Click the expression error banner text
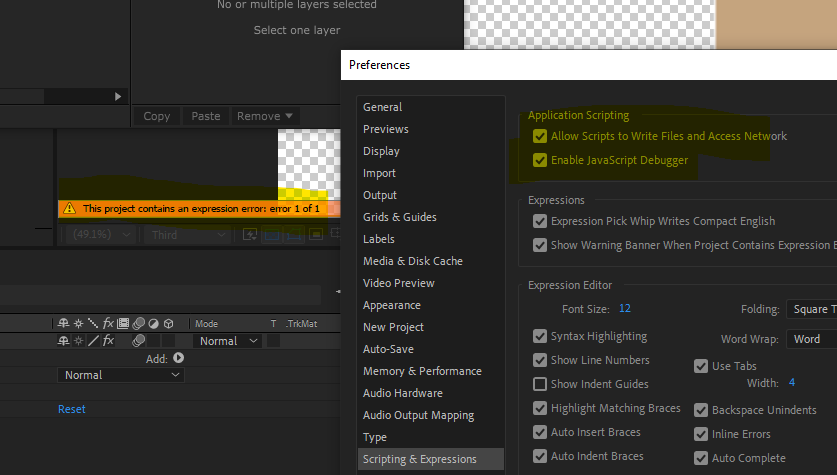The image size is (837, 475). point(201,208)
